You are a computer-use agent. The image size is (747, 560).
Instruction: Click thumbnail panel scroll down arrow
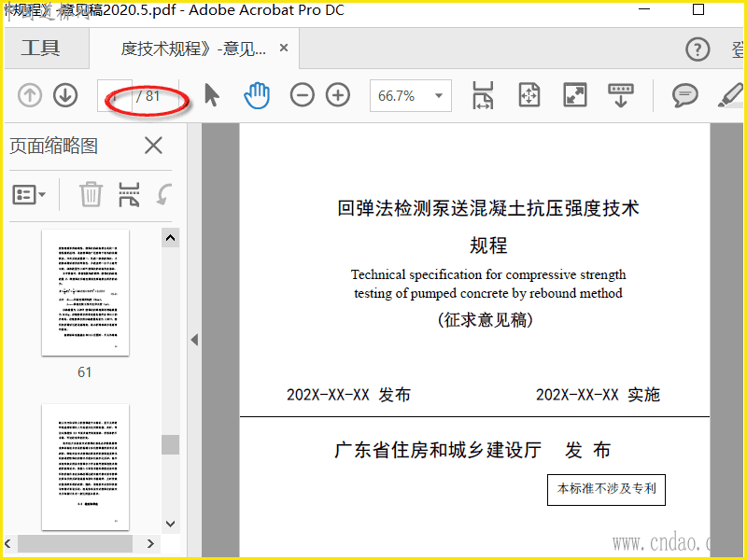click(170, 524)
